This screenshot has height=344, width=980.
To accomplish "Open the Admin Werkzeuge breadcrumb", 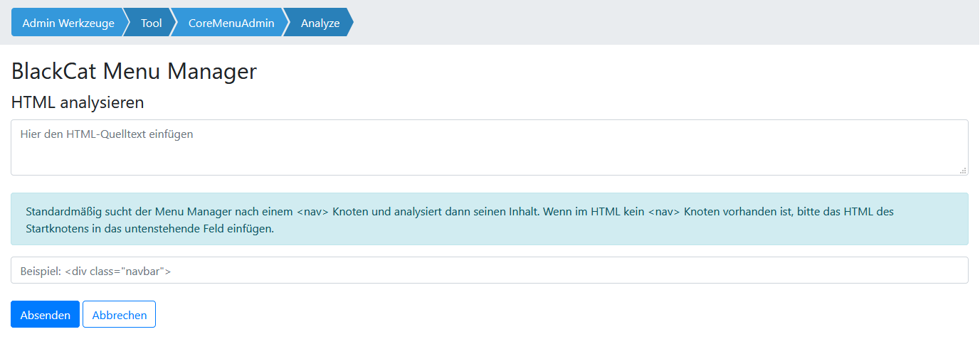I will click(x=68, y=23).
